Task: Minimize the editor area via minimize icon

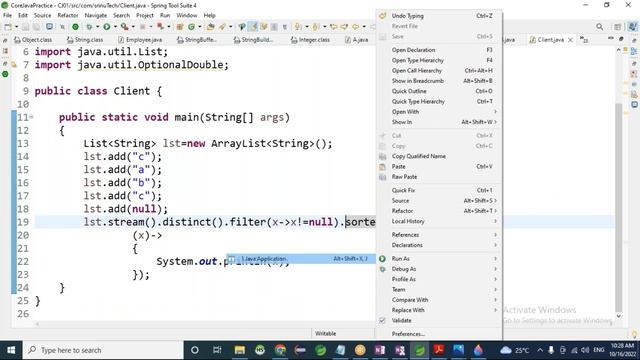Action: (611, 39)
